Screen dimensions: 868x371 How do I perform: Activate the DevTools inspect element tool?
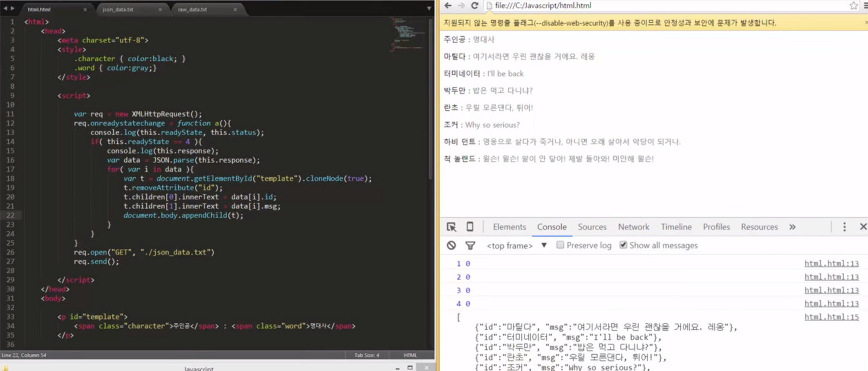coord(451,227)
